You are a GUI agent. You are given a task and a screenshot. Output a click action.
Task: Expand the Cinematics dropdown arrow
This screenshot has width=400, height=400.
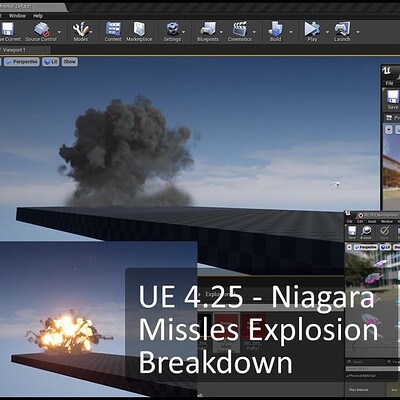point(254,32)
